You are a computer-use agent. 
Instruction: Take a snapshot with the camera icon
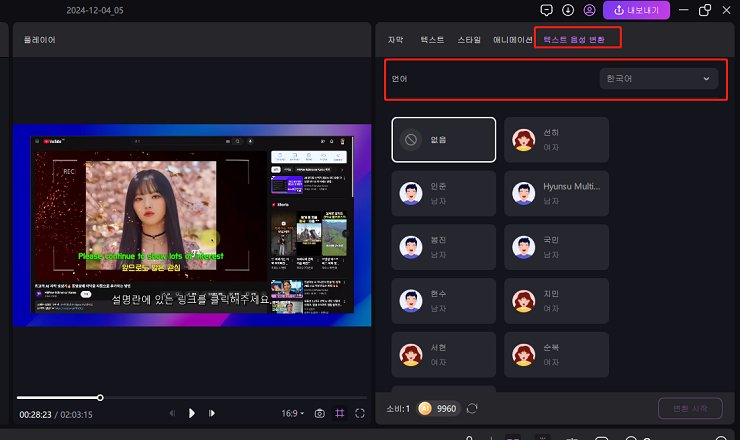(x=319, y=413)
